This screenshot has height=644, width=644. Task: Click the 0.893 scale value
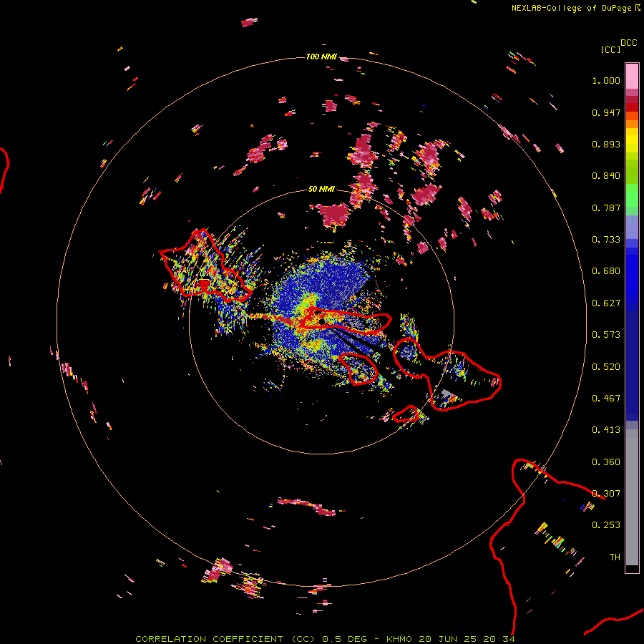(606, 144)
